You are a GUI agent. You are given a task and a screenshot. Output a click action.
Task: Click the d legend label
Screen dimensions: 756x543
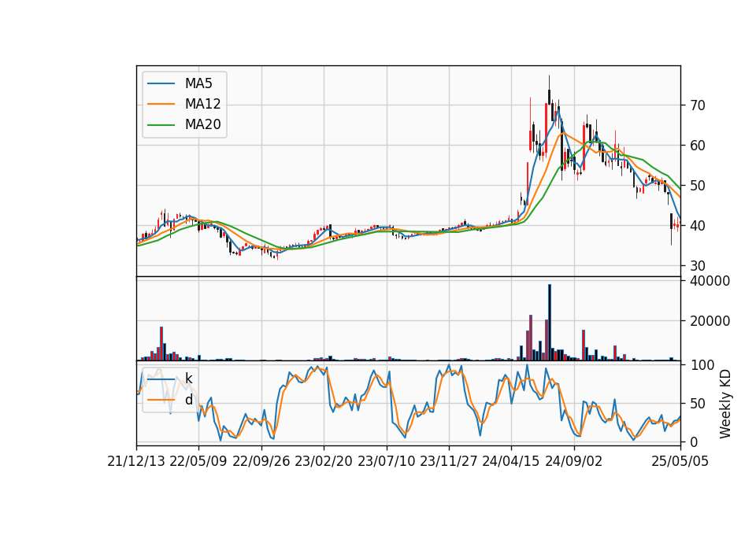coord(188,400)
